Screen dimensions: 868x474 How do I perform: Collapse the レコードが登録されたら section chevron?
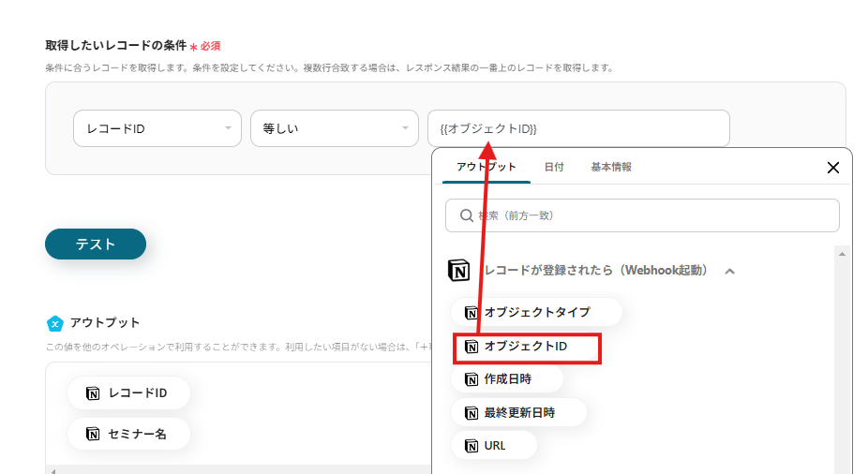point(729,271)
